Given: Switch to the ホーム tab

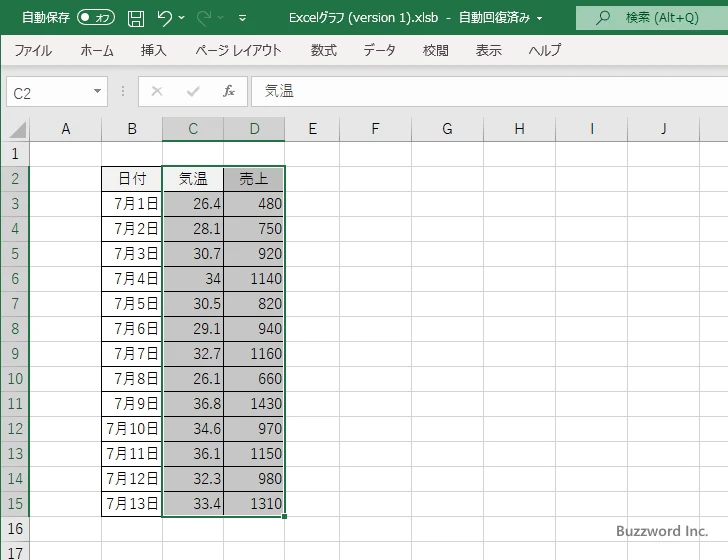Looking at the screenshot, I should [x=97, y=50].
